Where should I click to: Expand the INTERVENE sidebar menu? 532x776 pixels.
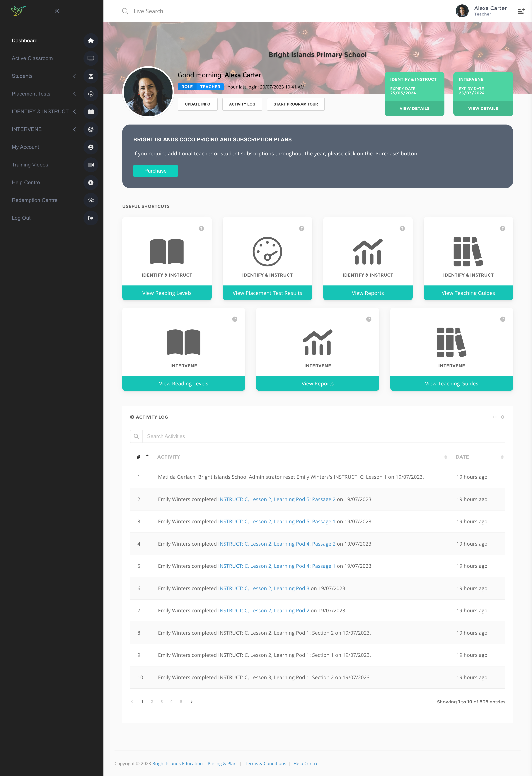point(74,129)
